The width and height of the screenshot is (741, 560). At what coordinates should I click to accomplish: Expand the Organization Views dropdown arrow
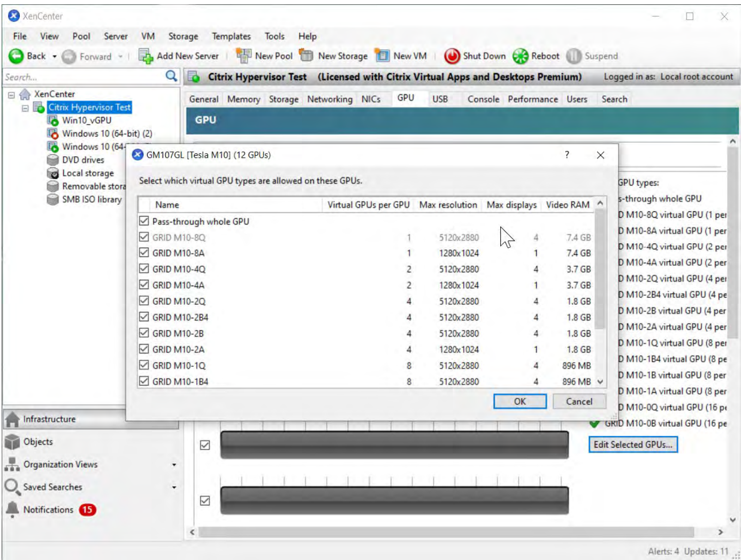click(x=174, y=465)
